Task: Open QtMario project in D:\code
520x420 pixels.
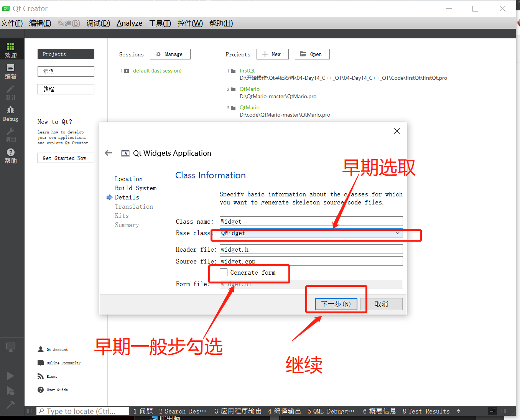Action: (x=250, y=108)
